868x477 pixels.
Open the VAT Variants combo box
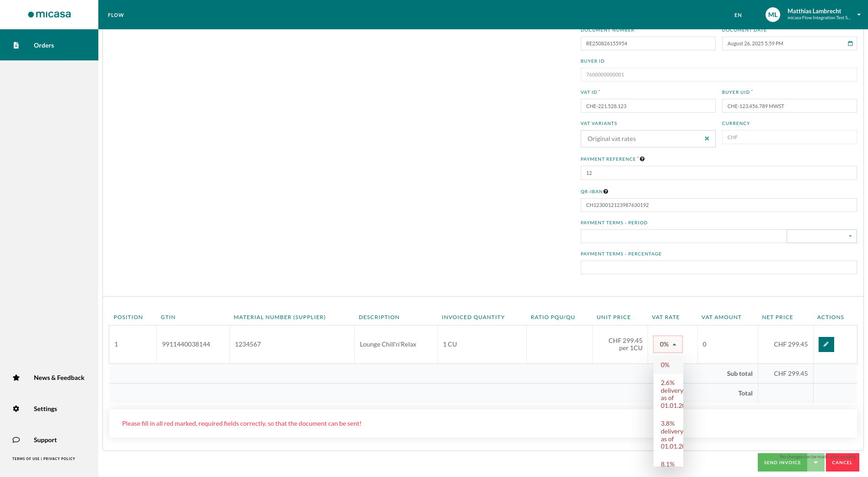pos(648,139)
